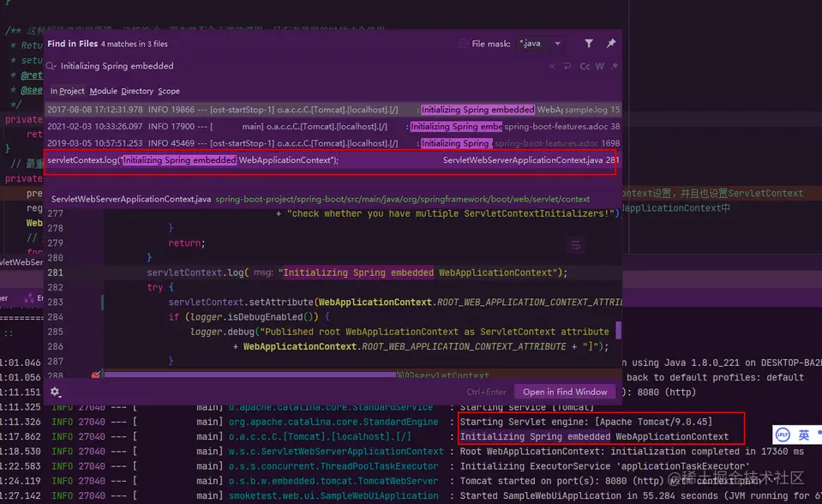Open the gear settings icon in Find dialog
822x504 pixels.
[55, 392]
